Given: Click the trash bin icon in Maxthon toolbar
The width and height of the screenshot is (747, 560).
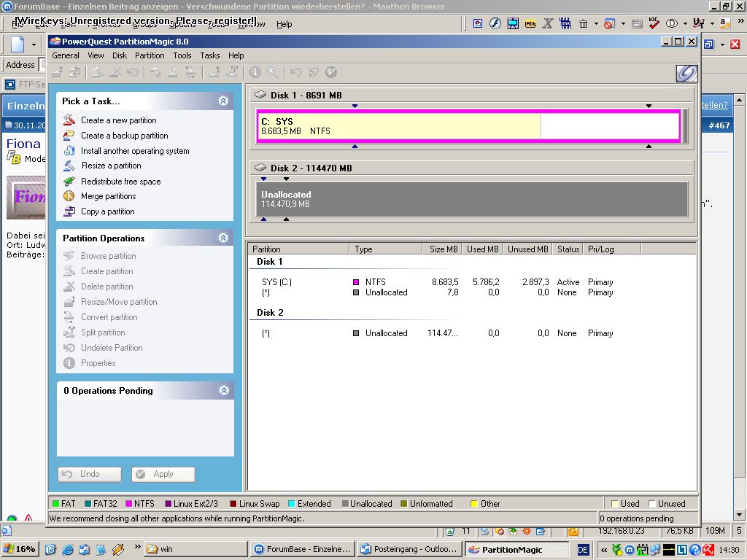Looking at the screenshot, I should [583, 23].
